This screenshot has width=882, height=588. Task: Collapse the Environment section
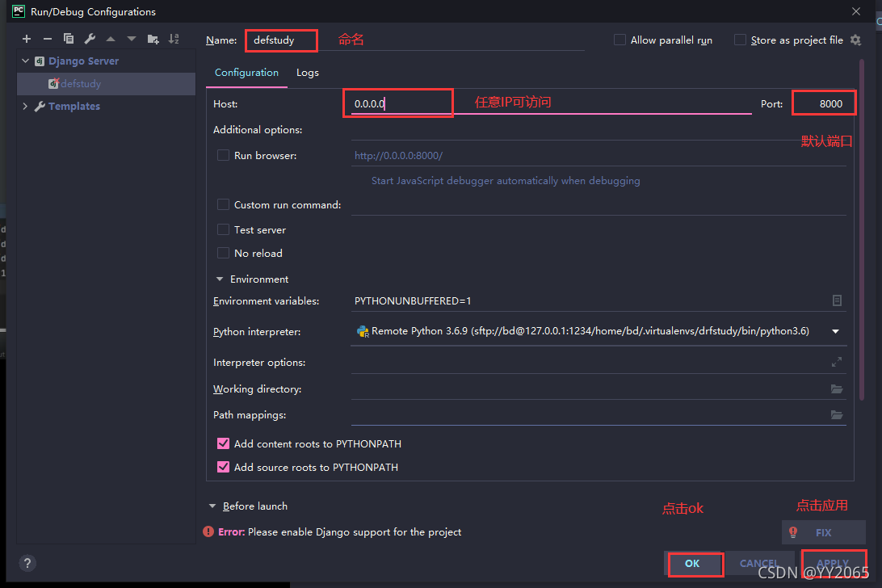(x=220, y=279)
